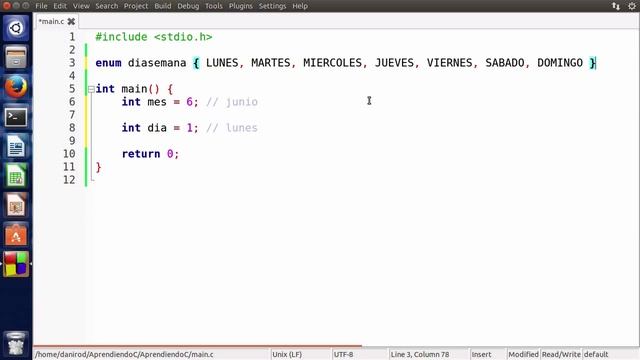Click the Code::Blocks colored blocks launcher icon
This screenshot has height=360, width=640.
[16, 264]
